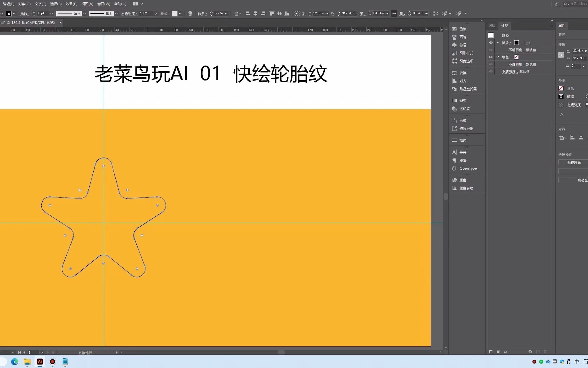Click vertical align top icon in control bar
The width and height of the screenshot is (588, 368).
coord(272,14)
